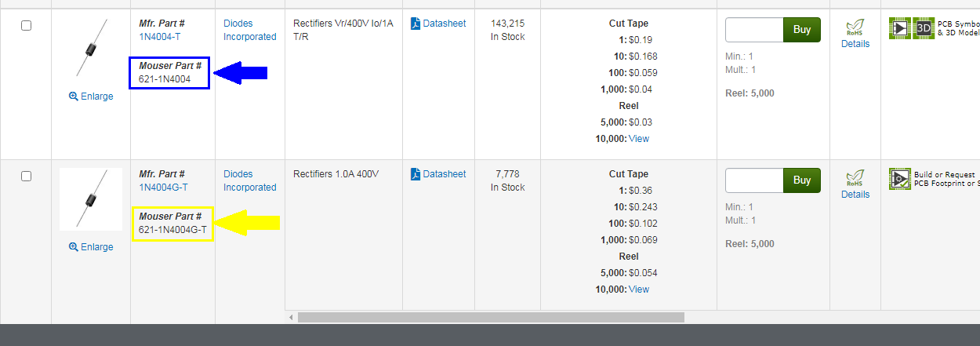Click left arrow of horizontal scrollbar
Screen dimensions: 980x346
(x=291, y=318)
